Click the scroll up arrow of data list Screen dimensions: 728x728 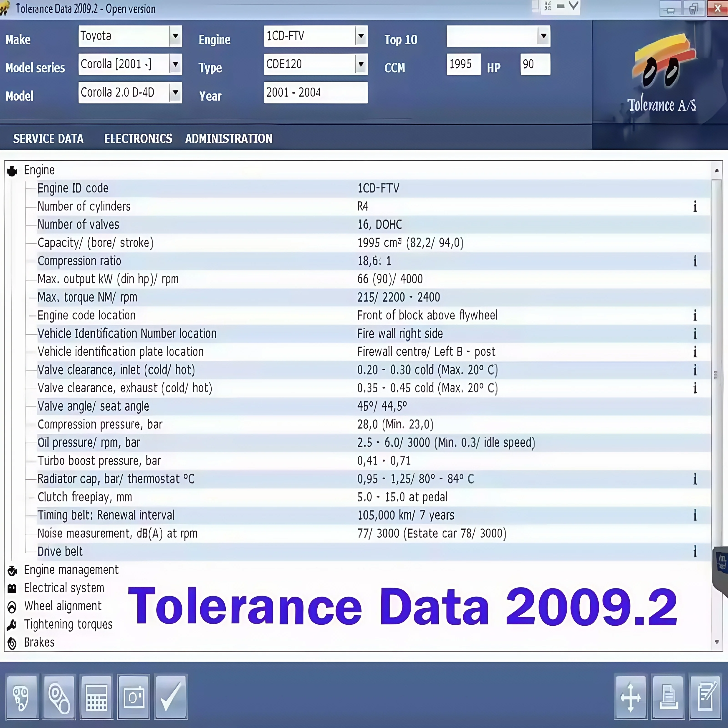(717, 171)
